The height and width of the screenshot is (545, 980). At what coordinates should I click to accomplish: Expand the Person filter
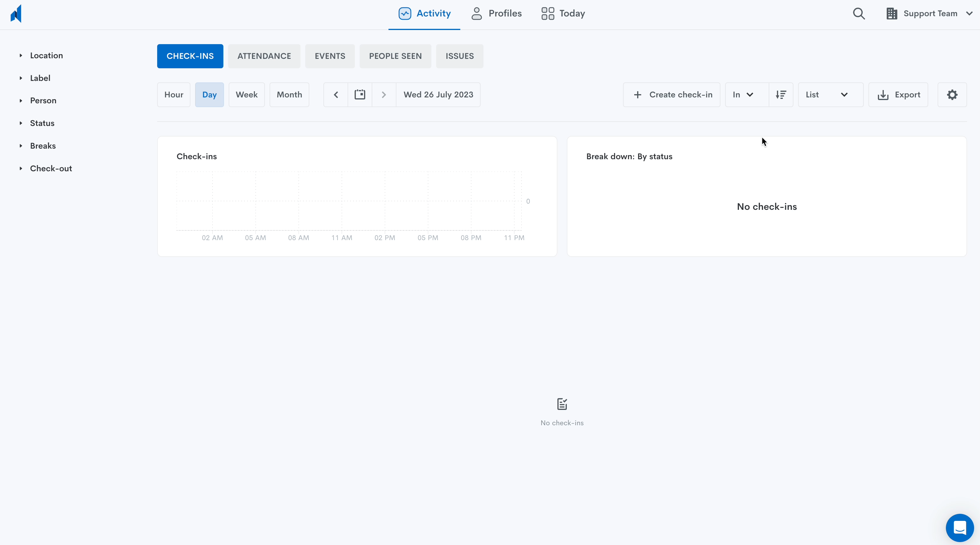click(38, 100)
